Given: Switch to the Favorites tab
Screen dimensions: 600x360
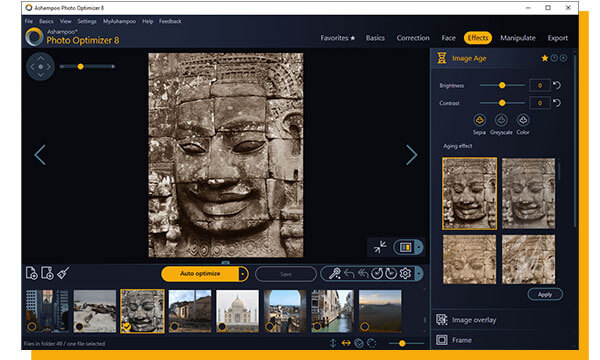Looking at the screenshot, I should (338, 38).
